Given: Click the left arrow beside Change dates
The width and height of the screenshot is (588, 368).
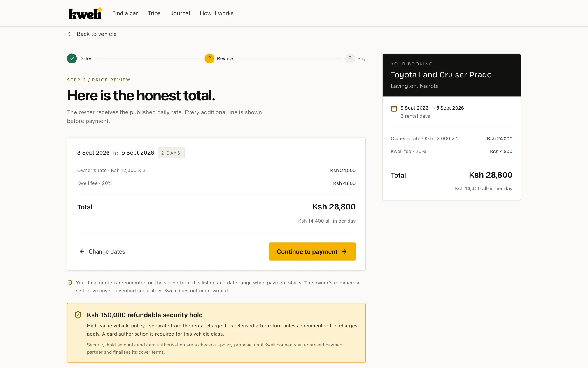Looking at the screenshot, I should [x=82, y=251].
